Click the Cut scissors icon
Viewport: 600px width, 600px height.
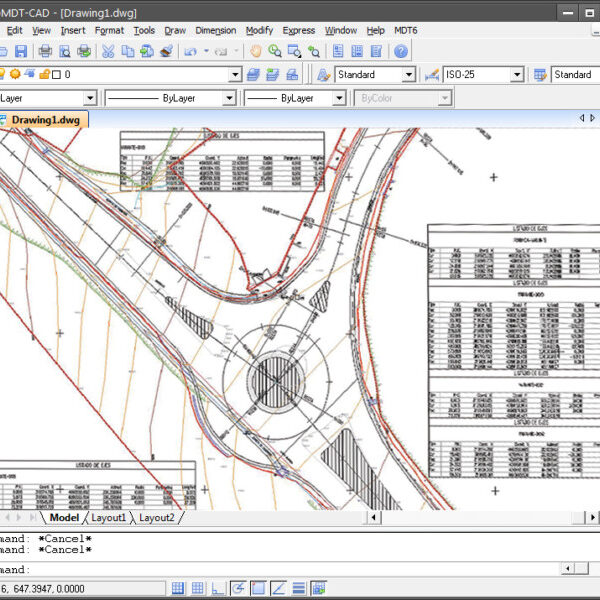point(110,51)
